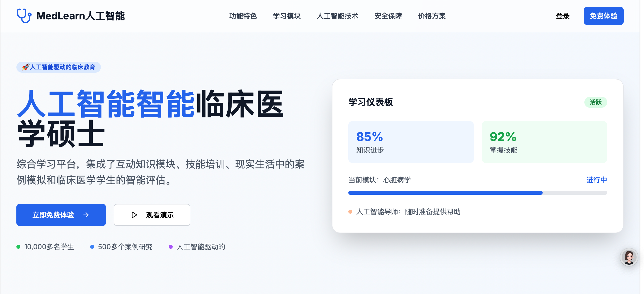Click the play triangle icon
644x294 pixels.
pos(134,215)
